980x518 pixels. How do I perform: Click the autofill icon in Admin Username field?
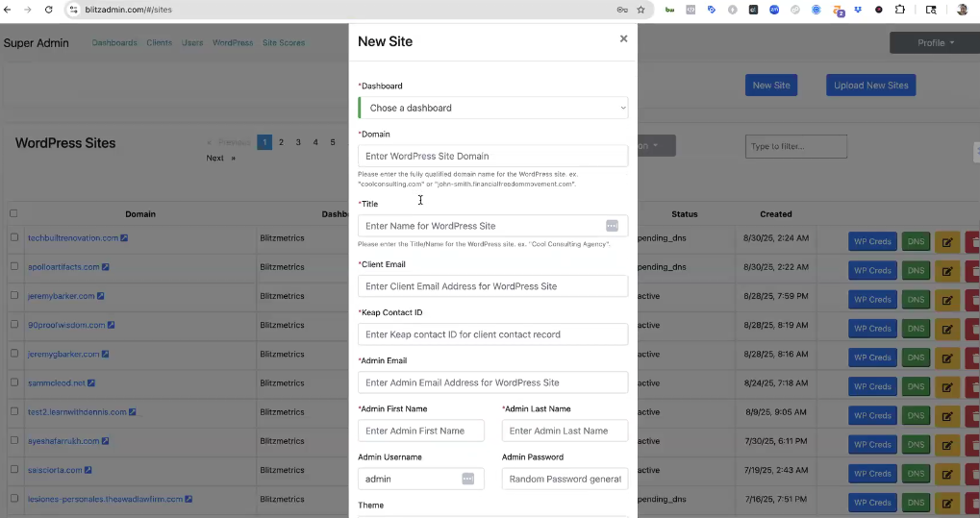pos(467,479)
